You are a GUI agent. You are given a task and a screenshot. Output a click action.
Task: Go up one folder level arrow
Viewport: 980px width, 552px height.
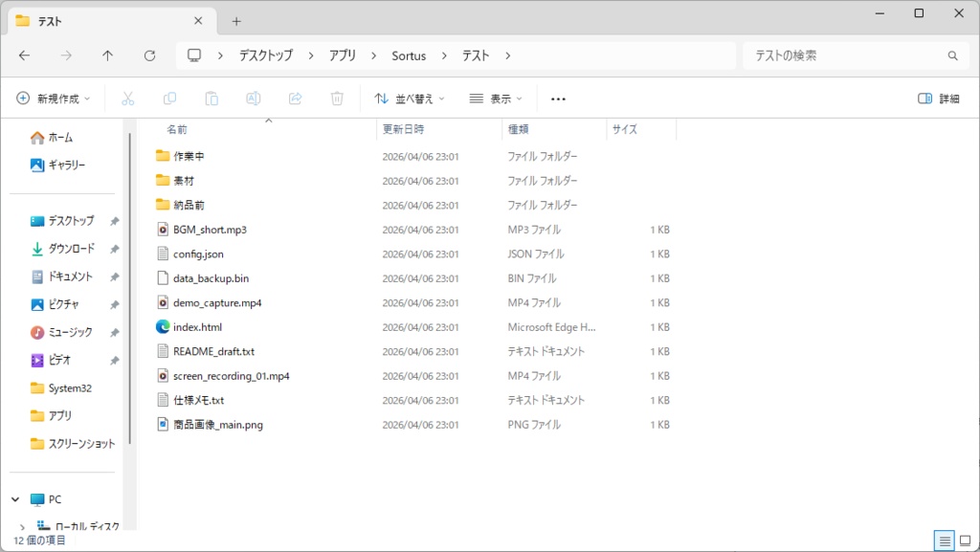[107, 55]
